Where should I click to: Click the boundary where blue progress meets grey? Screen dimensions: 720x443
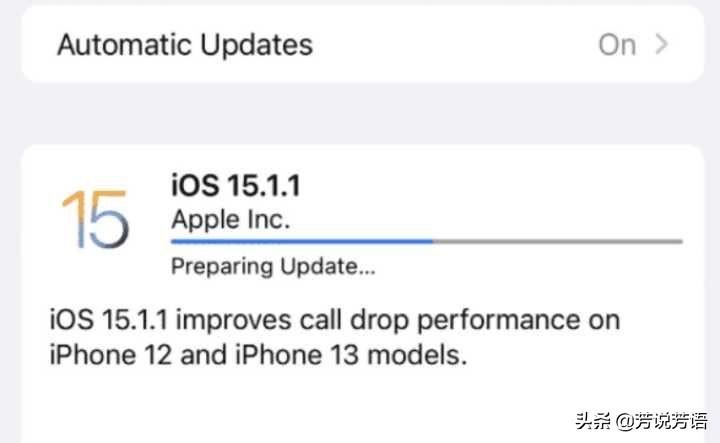pyautogui.click(x=433, y=241)
